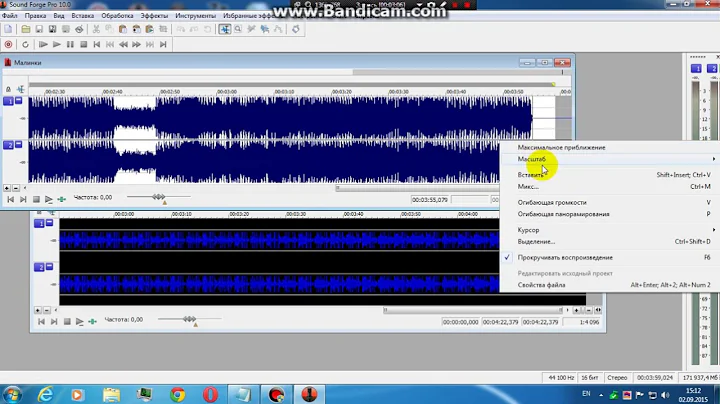Image resolution: width=720 pixels, height=404 pixels.
Task: Open Opera browser from taskbar
Action: tap(210, 394)
